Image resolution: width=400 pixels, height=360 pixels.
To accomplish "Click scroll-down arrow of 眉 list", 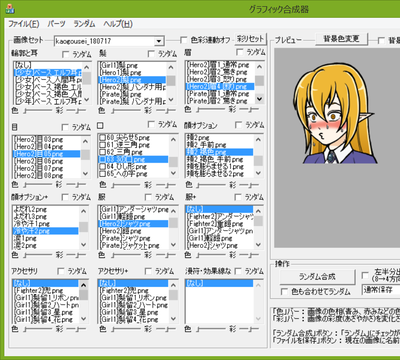I will coord(259,99).
